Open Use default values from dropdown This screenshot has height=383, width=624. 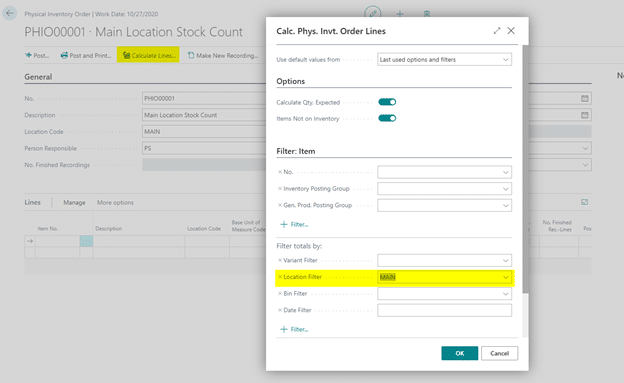tap(444, 60)
